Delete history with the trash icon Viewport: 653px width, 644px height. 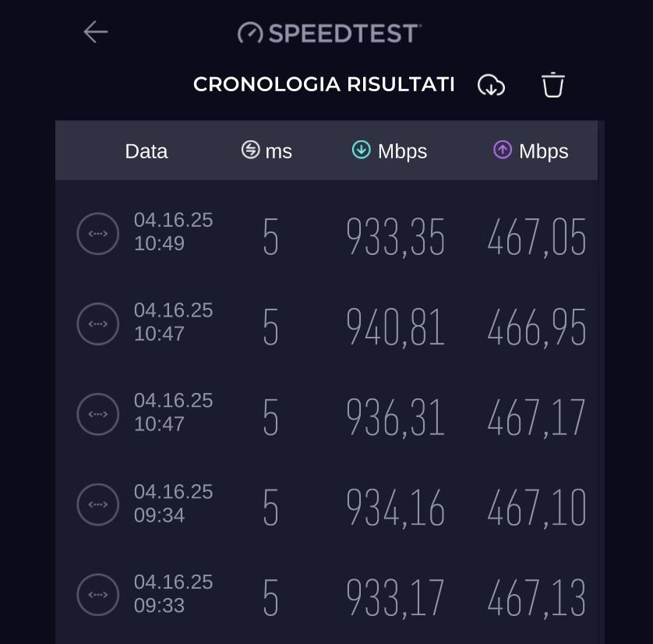click(x=552, y=85)
